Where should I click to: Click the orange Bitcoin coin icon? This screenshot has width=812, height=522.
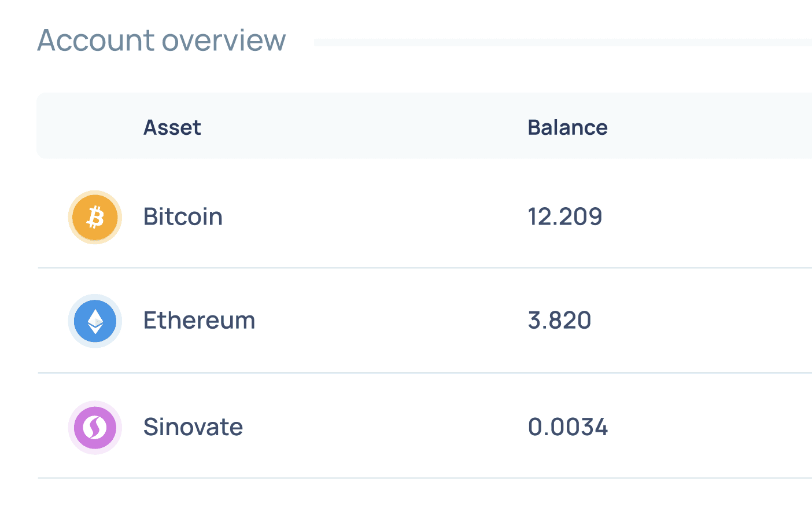tap(95, 217)
